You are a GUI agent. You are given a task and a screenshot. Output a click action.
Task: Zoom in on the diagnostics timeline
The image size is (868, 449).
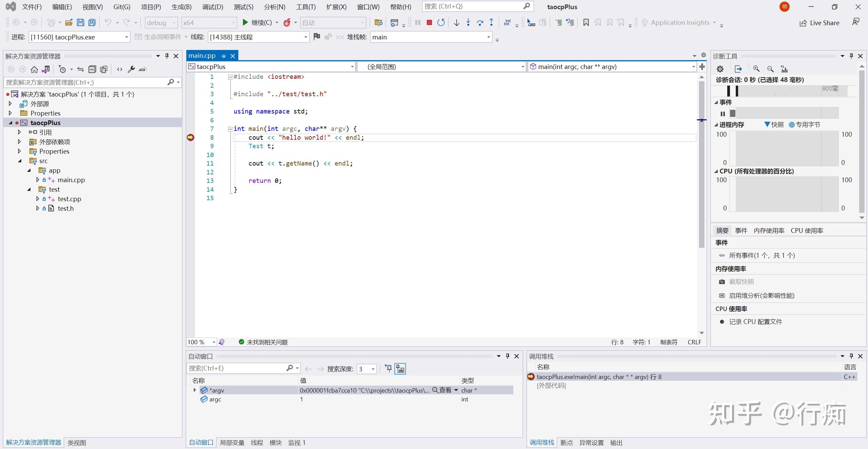point(756,69)
